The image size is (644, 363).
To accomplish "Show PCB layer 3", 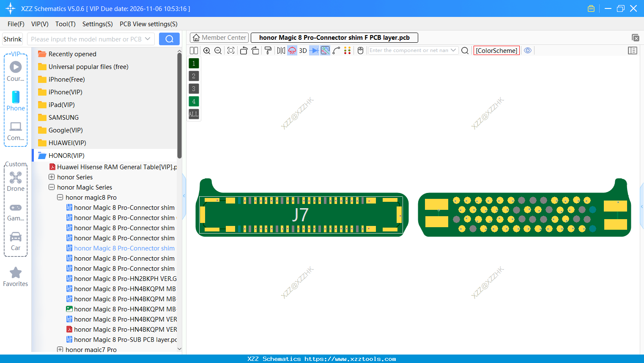I will (x=194, y=89).
